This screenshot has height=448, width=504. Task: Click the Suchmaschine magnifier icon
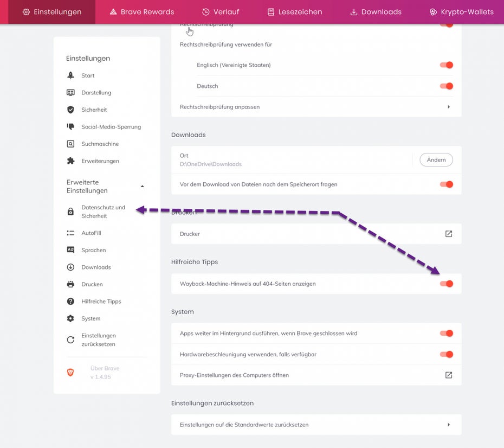70,144
